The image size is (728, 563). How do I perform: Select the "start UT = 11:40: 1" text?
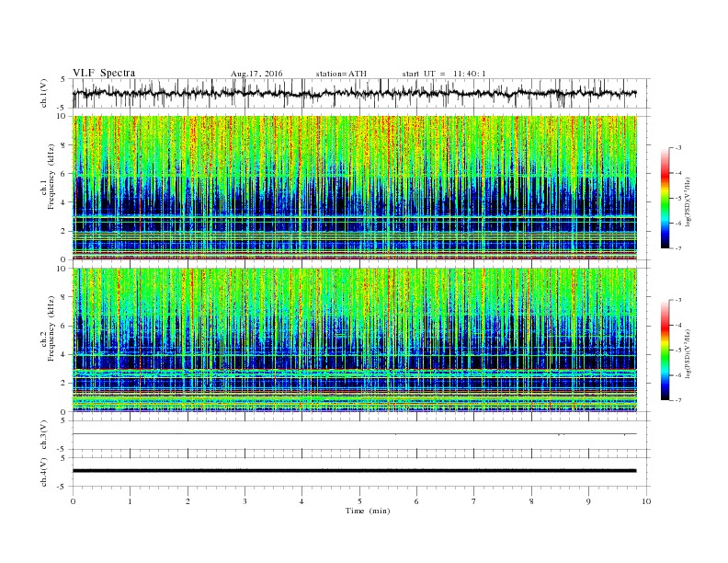[444, 74]
